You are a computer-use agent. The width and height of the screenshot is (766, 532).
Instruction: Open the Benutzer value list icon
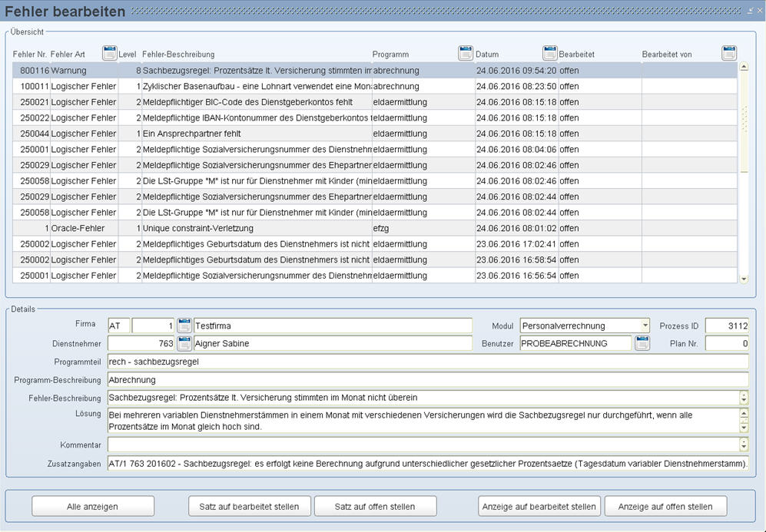click(x=642, y=343)
